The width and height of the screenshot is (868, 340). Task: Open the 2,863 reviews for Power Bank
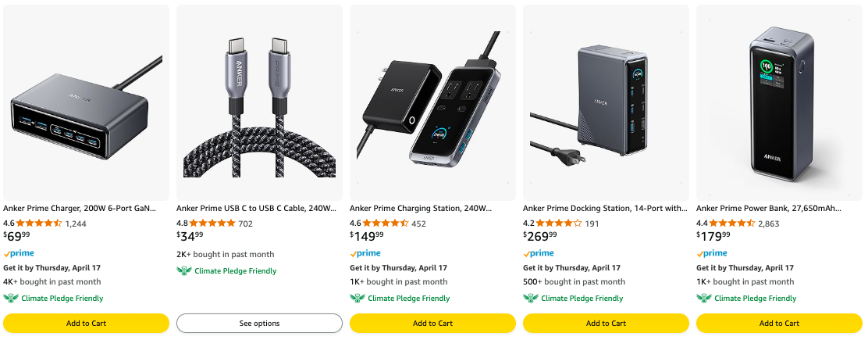[x=768, y=224]
